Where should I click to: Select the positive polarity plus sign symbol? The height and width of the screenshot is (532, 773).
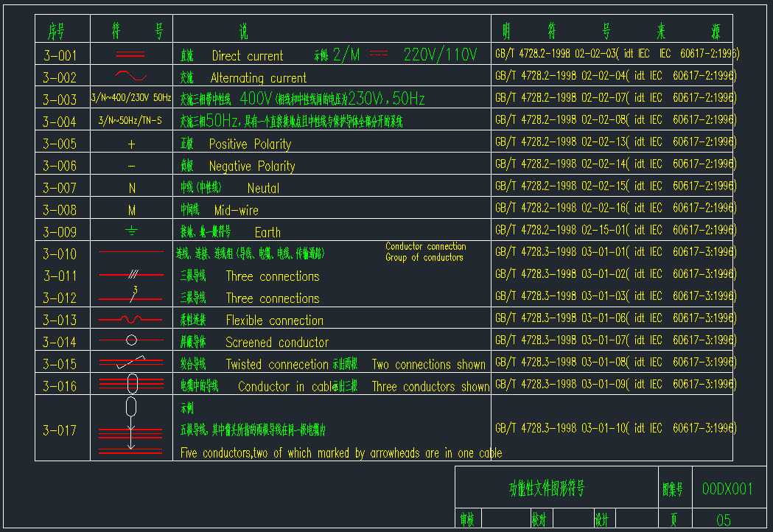tap(132, 144)
